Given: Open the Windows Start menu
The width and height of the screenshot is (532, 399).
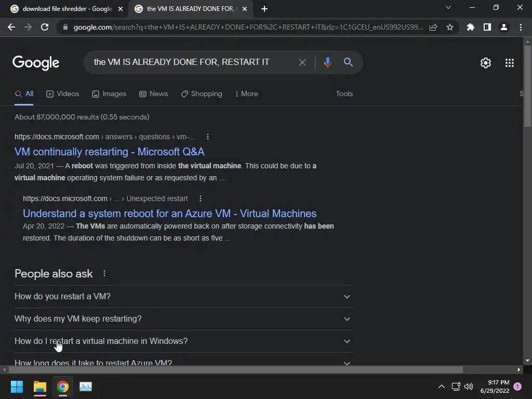Looking at the screenshot, I should click(x=17, y=387).
